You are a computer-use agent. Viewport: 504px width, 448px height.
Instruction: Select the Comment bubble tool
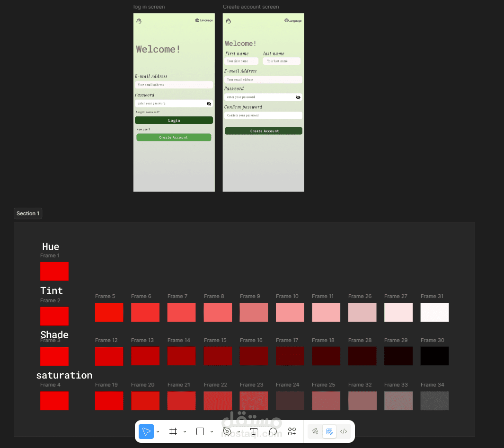(x=273, y=431)
